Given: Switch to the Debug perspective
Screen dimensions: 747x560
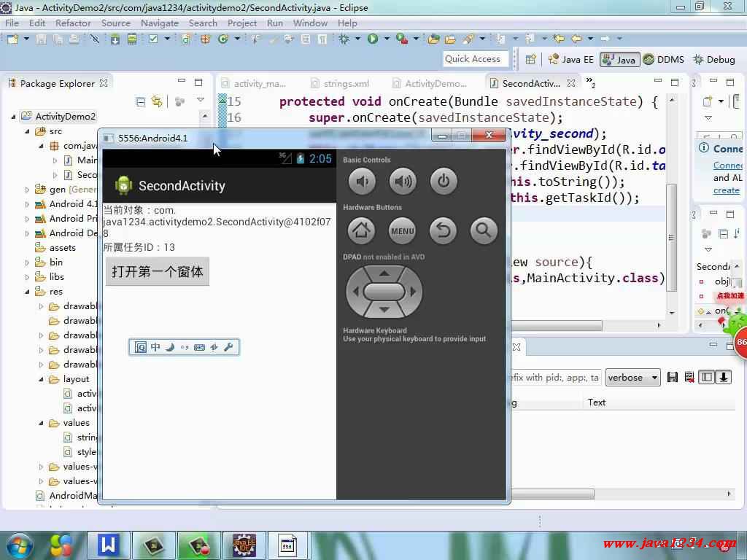Looking at the screenshot, I should pos(714,60).
